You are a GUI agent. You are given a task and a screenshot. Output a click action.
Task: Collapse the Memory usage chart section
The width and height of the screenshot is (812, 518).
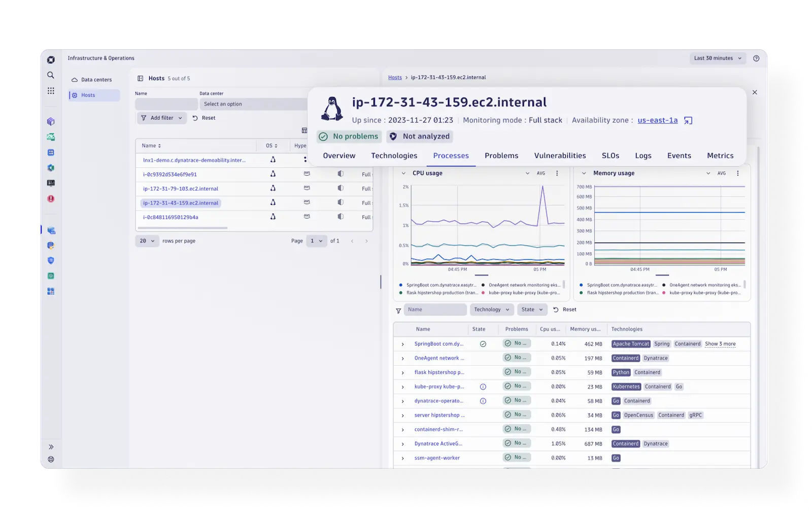click(x=584, y=174)
